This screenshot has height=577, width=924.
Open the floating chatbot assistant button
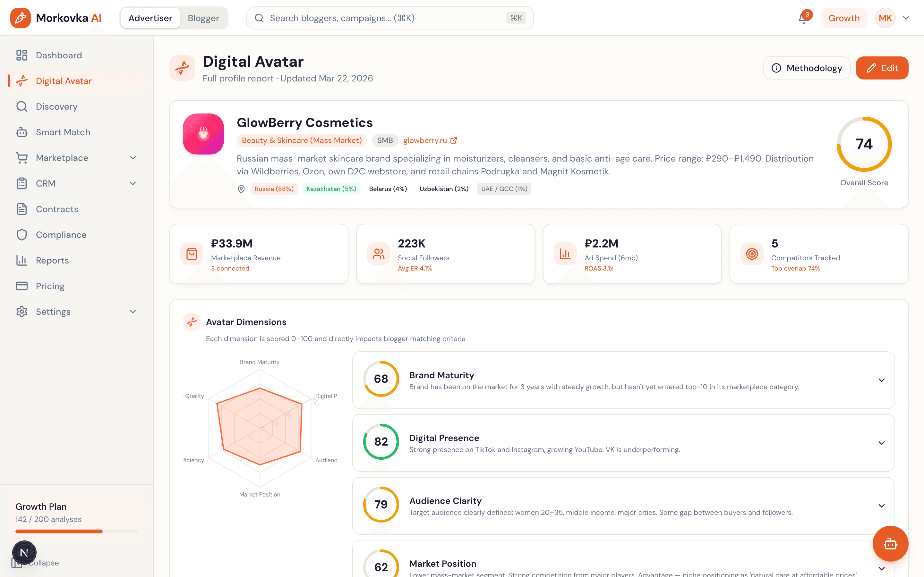pos(890,543)
